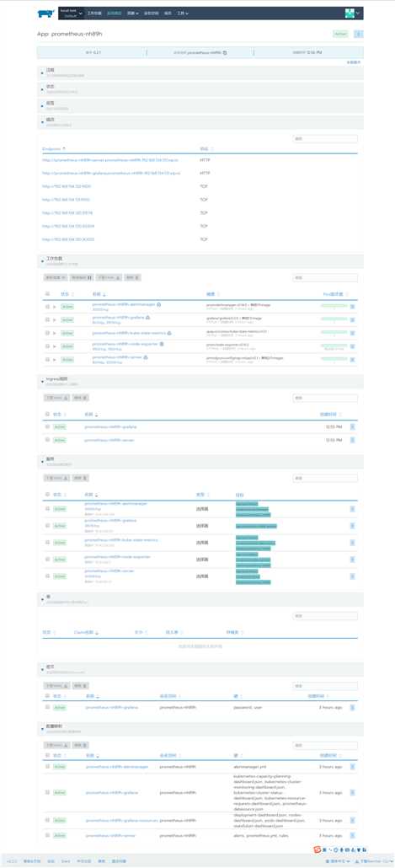Expand the prometheus-nh89h-grafana workload row arrow
395x868 pixels.
54,320
